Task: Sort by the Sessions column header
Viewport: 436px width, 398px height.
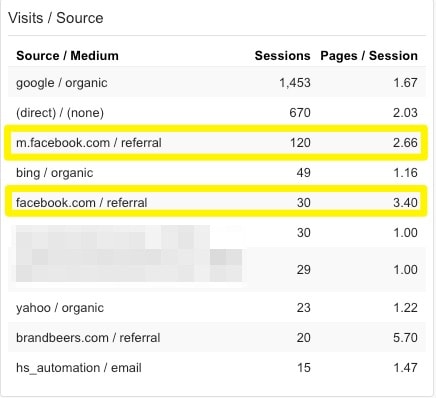Action: point(282,56)
